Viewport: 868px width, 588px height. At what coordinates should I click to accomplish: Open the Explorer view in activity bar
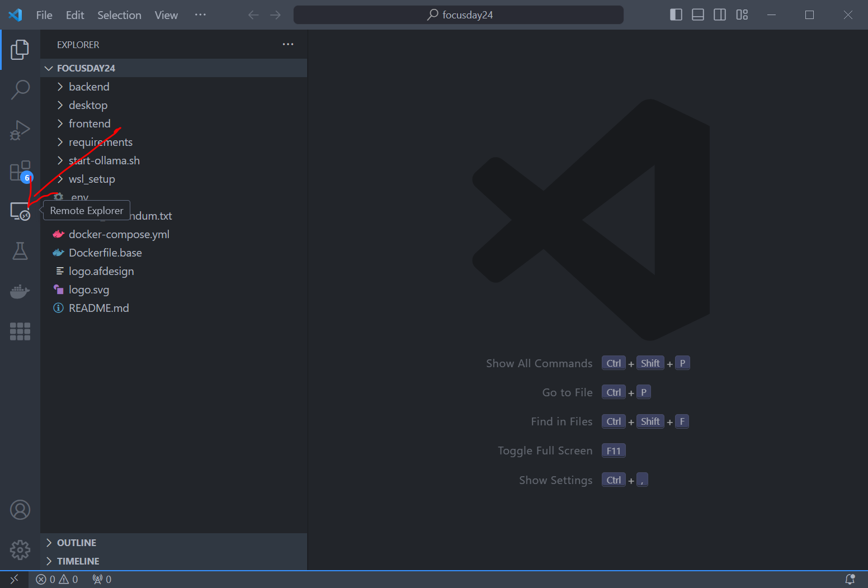tap(20, 50)
